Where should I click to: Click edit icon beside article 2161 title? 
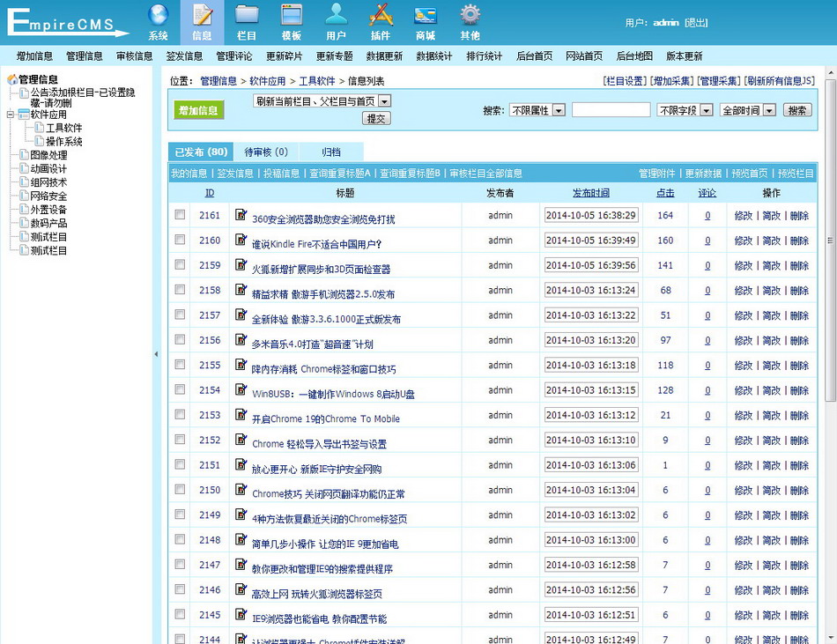pos(241,214)
